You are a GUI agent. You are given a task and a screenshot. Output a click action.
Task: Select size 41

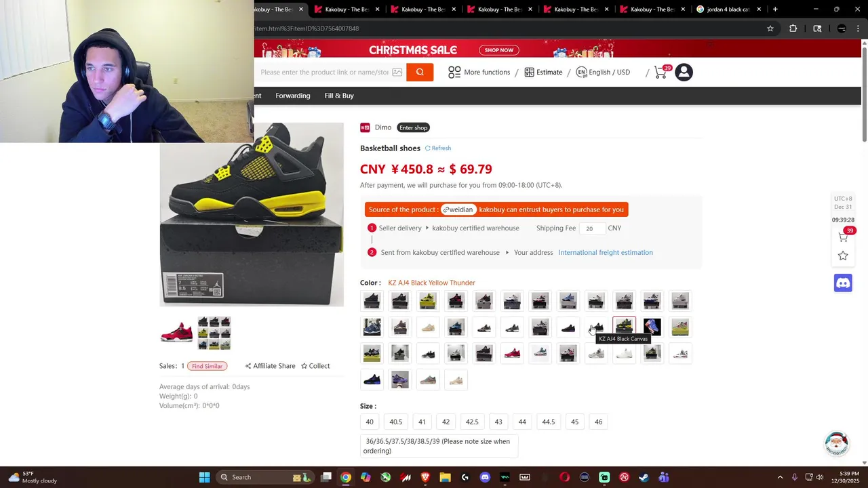422,422
